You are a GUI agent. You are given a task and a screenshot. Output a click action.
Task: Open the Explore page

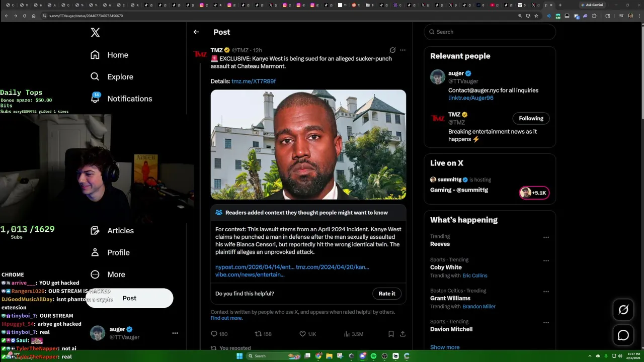(112, 77)
